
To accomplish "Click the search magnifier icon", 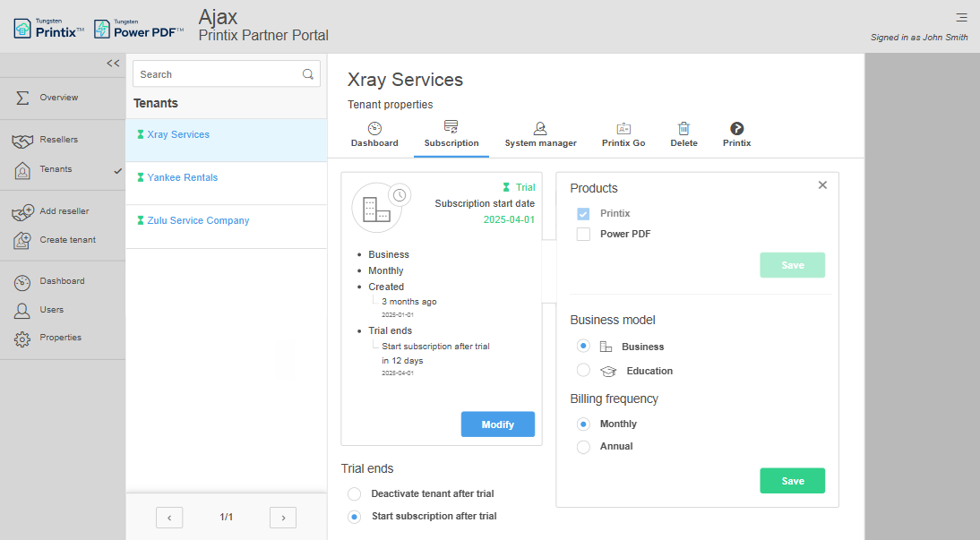I will pyautogui.click(x=308, y=74).
